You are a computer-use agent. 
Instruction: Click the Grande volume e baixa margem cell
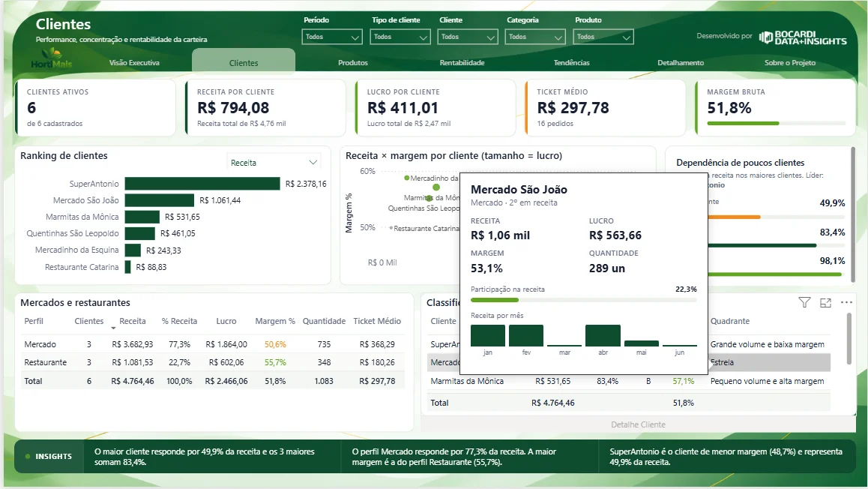768,344
